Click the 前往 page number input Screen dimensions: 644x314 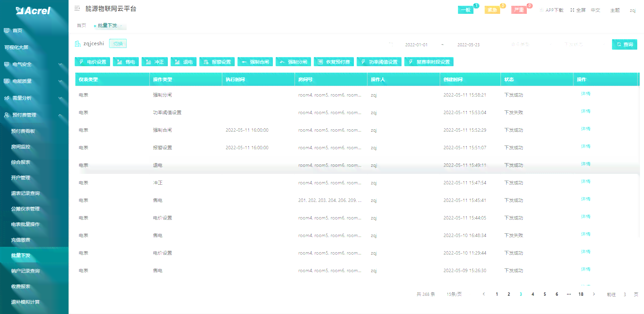click(x=625, y=294)
